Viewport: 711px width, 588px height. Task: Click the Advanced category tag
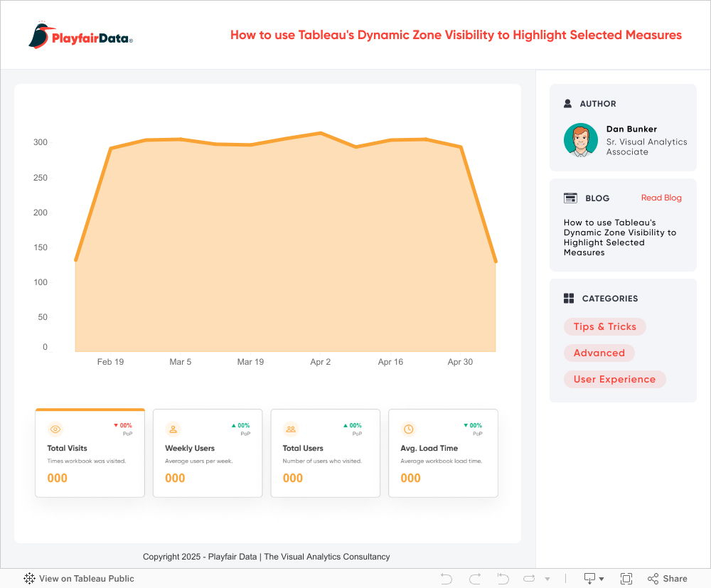[599, 353]
